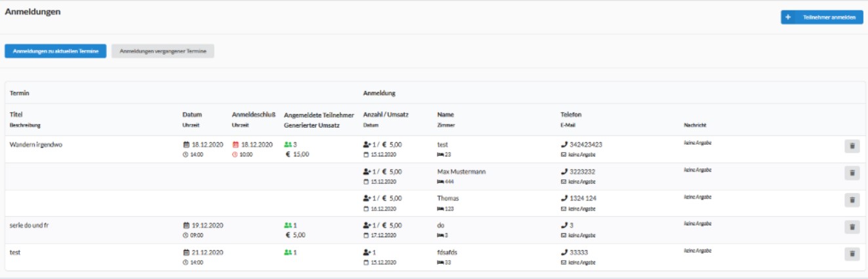Click the name 'Max Mustermann'
Screen dimensions: 868x279
coord(461,172)
